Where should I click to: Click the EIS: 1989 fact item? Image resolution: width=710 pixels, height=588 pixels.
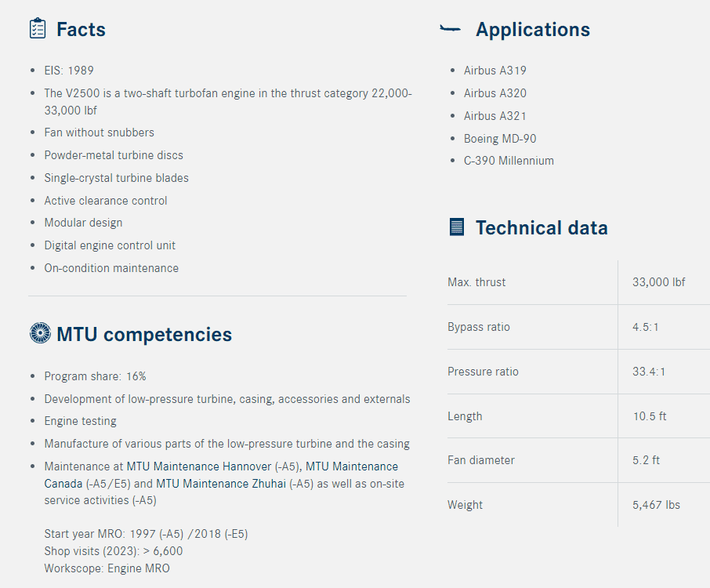[x=69, y=71]
